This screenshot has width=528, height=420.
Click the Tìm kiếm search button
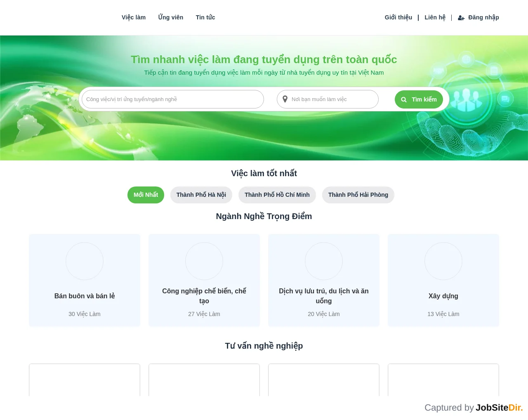[419, 99]
